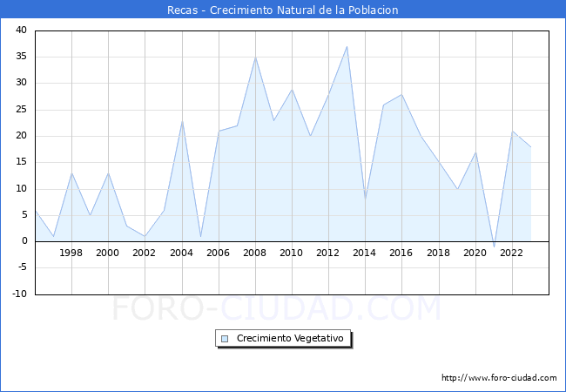Click the 2008 peak data point at 35
The height and width of the screenshot is (392, 566).
click(255, 57)
